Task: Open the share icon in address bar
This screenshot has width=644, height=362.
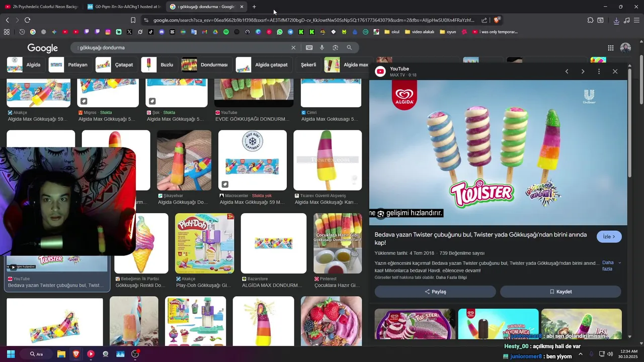Action: point(484,20)
